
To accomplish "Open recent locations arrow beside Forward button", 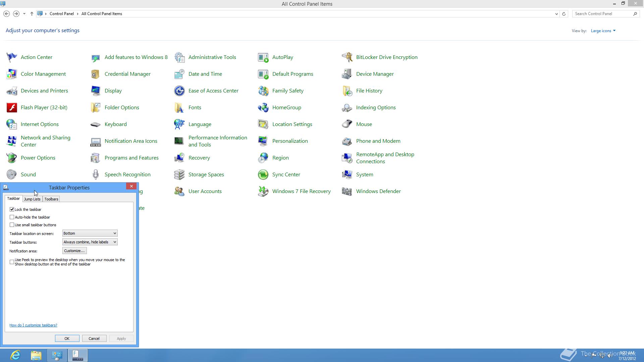I will [24, 14].
